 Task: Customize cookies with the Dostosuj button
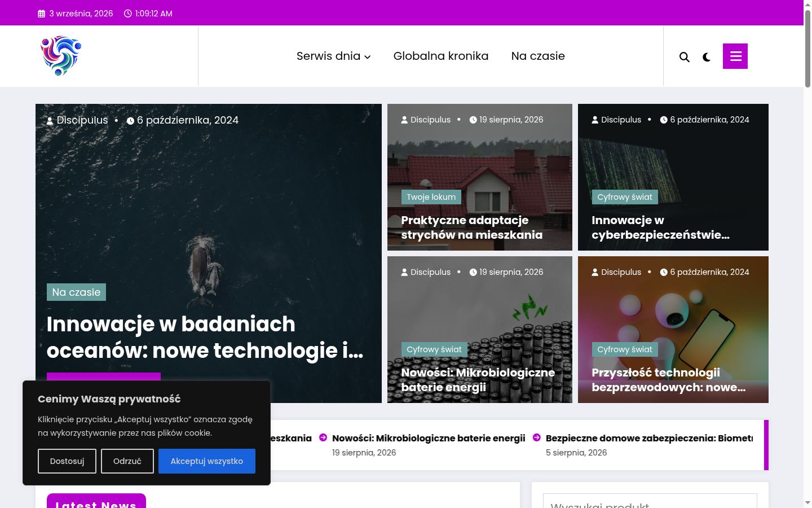(67, 461)
